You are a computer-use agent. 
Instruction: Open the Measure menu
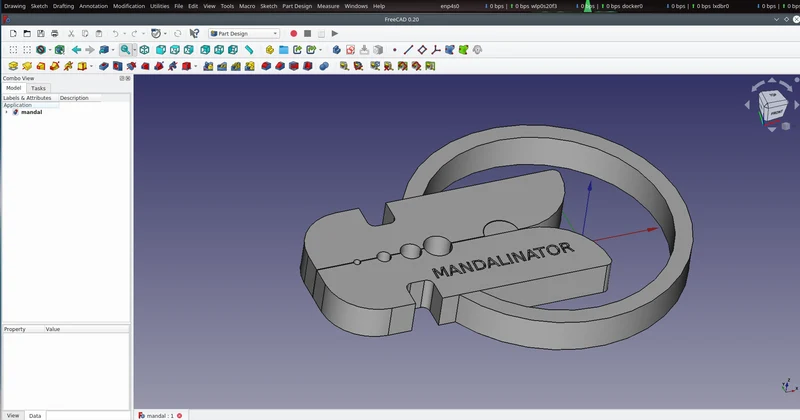(x=328, y=6)
